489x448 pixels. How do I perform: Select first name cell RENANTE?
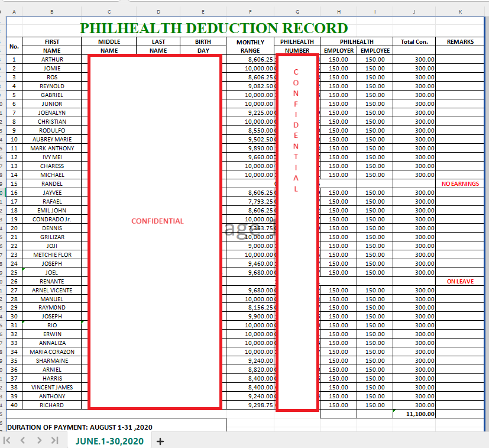pyautogui.click(x=52, y=282)
